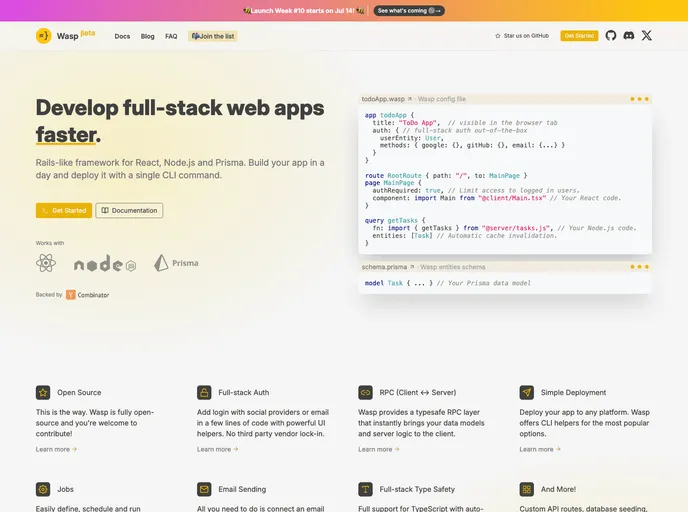The height and width of the screenshot is (512, 688).
Task: Click the Simple Deployment feature title
Action: 573,393
